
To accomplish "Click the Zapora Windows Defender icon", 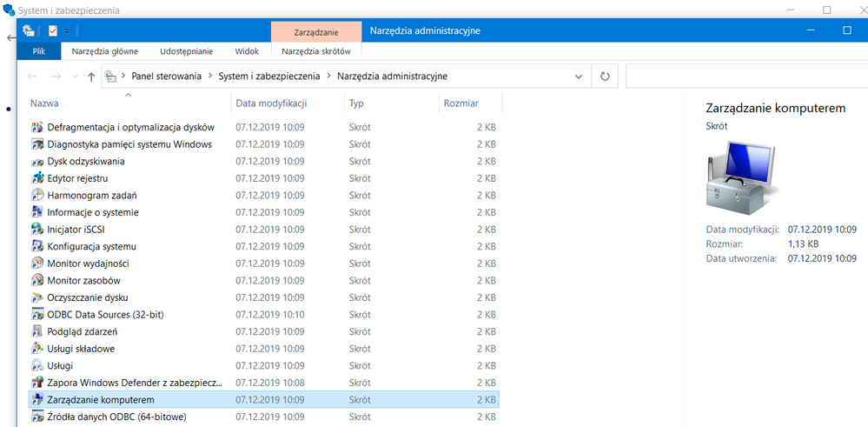I will [37, 383].
